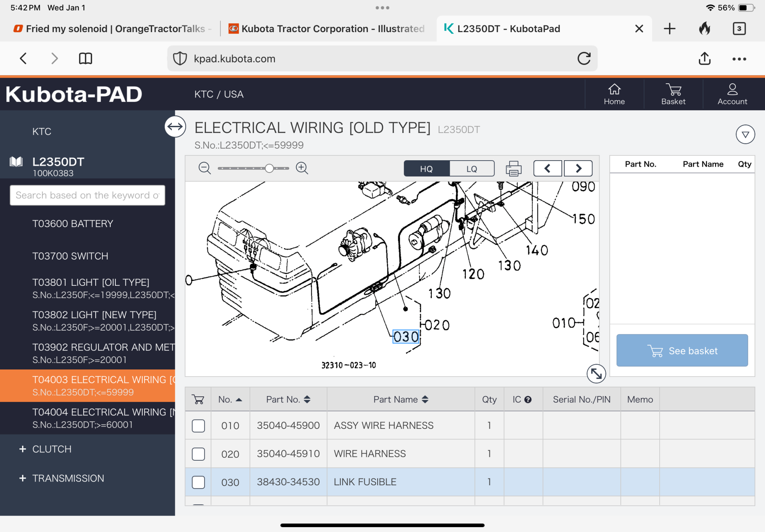Tap the flame burn-data icon
Viewport: 765px width, 532px height.
coord(704,28)
